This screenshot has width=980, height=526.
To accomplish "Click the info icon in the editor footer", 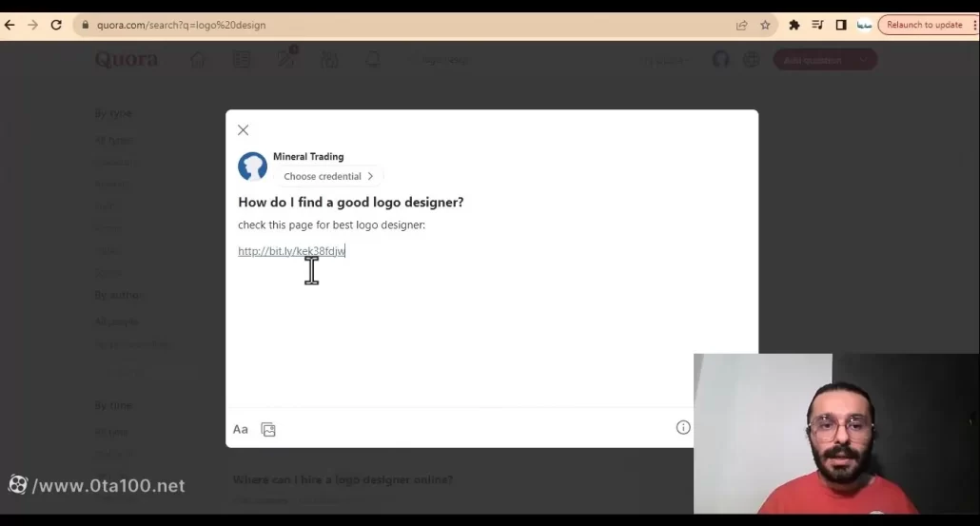I will [683, 428].
